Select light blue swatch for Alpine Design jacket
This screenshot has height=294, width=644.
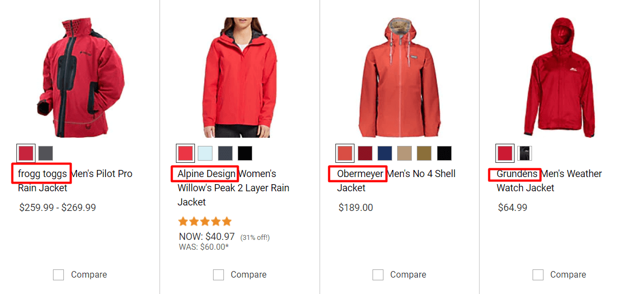click(x=205, y=153)
